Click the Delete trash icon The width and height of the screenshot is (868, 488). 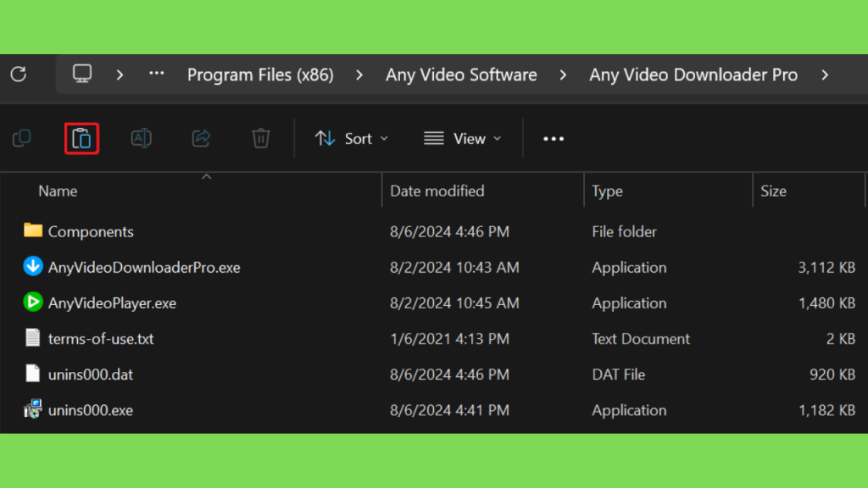click(x=261, y=138)
